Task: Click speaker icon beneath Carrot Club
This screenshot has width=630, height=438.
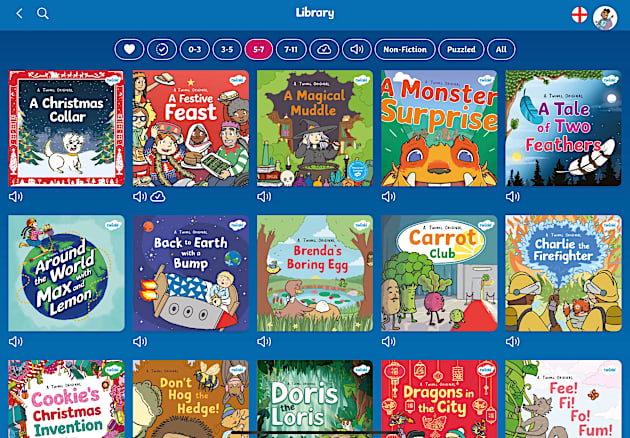Action: (389, 342)
